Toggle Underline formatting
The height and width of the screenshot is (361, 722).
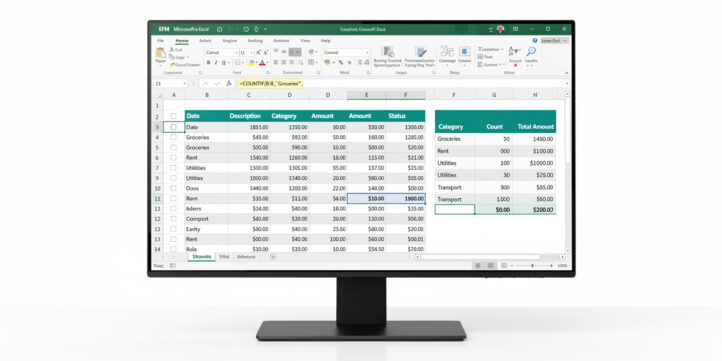click(224, 63)
